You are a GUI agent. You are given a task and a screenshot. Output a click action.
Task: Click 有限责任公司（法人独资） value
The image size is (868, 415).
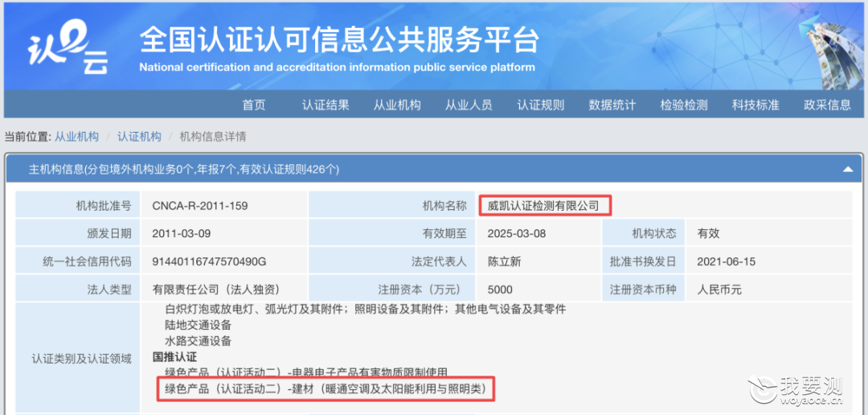click(x=215, y=290)
